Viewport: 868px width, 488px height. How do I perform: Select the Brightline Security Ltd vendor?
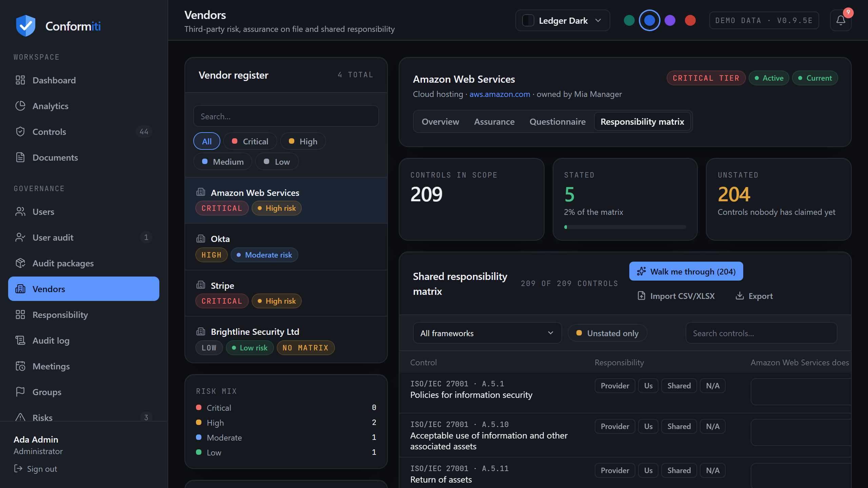click(286, 340)
